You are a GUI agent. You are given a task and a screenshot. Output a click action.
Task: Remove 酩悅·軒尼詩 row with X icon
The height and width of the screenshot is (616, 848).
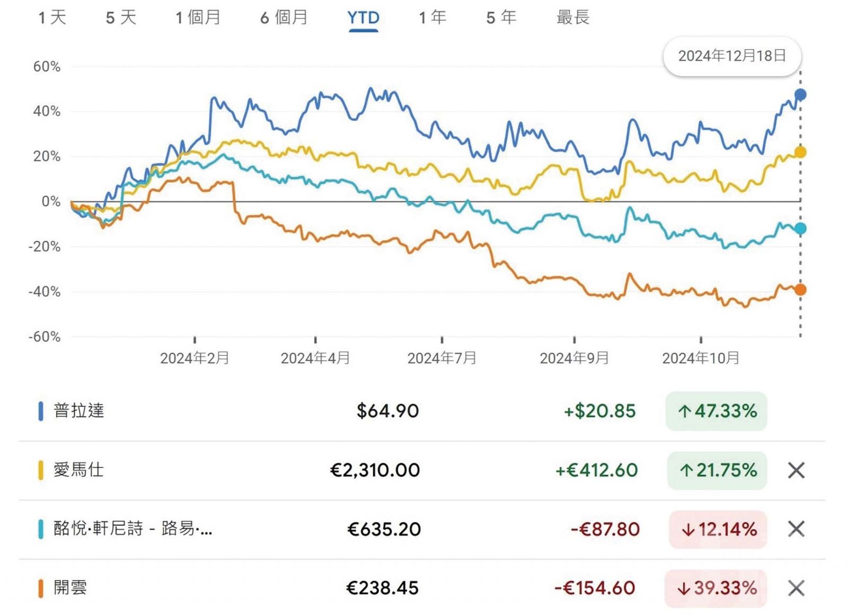tap(796, 529)
